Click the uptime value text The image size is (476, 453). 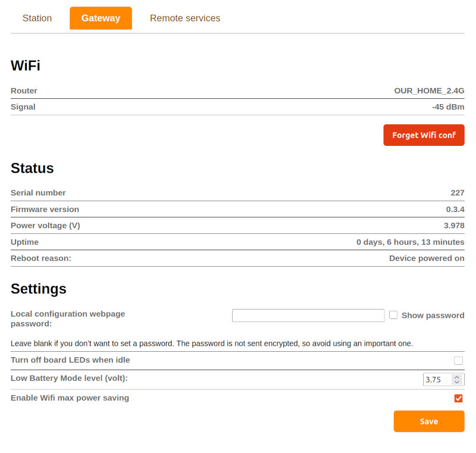(x=410, y=242)
